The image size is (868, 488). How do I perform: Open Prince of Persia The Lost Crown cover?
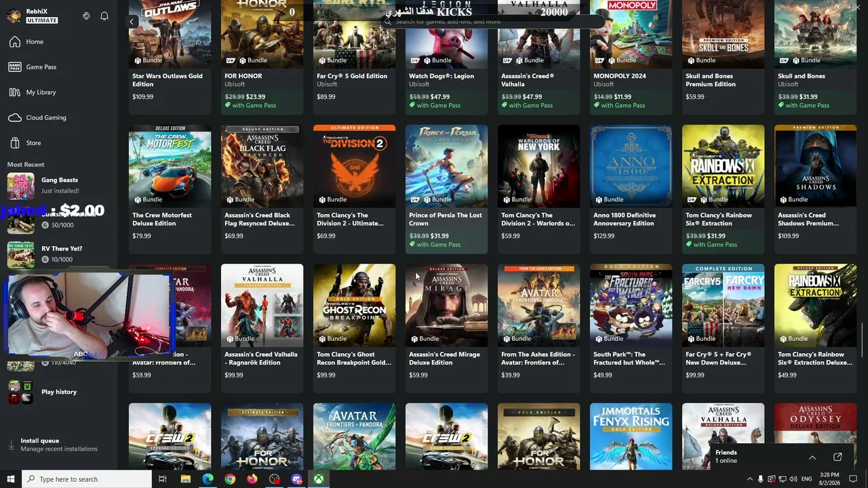[446, 166]
